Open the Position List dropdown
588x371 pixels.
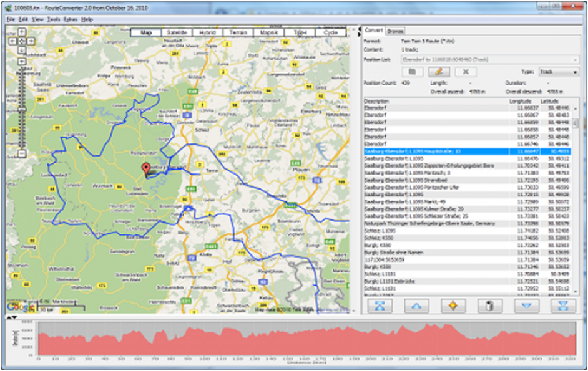[490, 60]
